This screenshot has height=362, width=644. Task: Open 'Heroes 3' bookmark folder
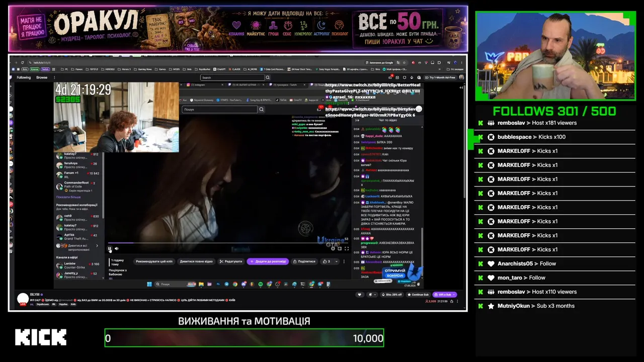coord(124,69)
